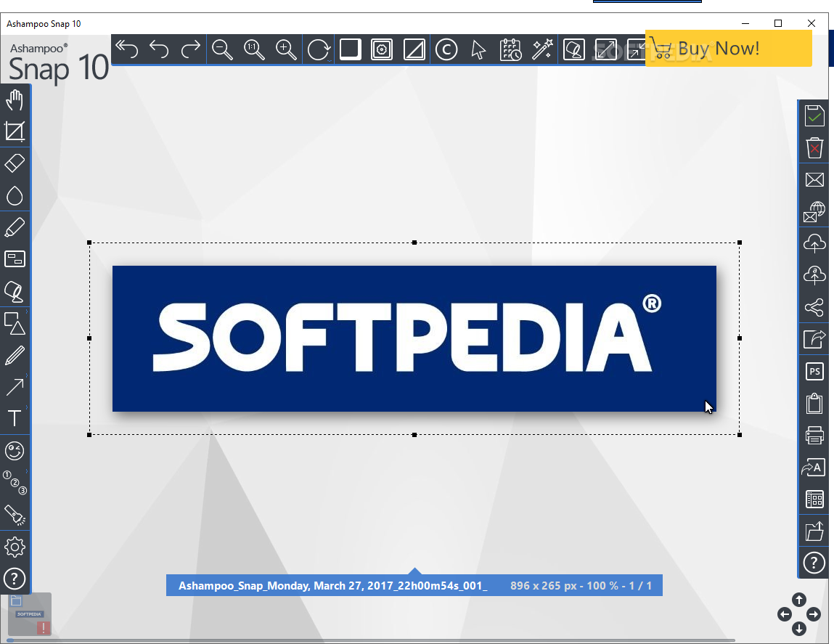This screenshot has width=834, height=644.
Task: Select the shapes tool
Action: coord(15,323)
